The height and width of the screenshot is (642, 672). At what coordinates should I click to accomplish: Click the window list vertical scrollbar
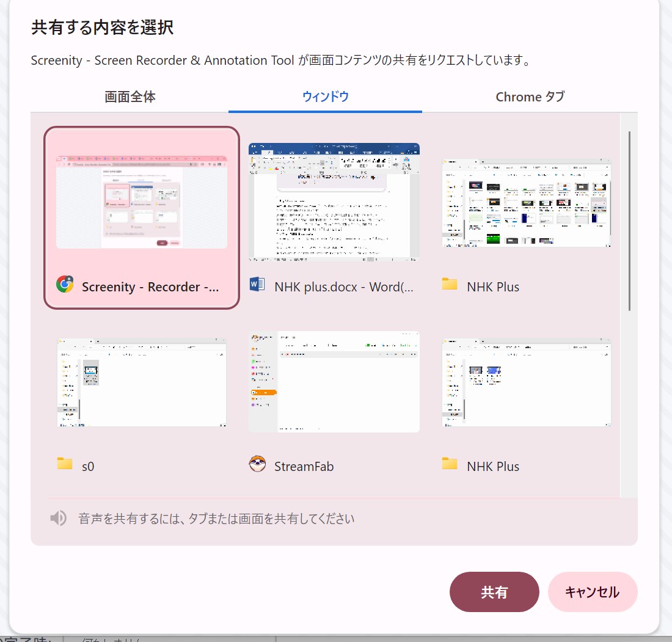coord(629,221)
